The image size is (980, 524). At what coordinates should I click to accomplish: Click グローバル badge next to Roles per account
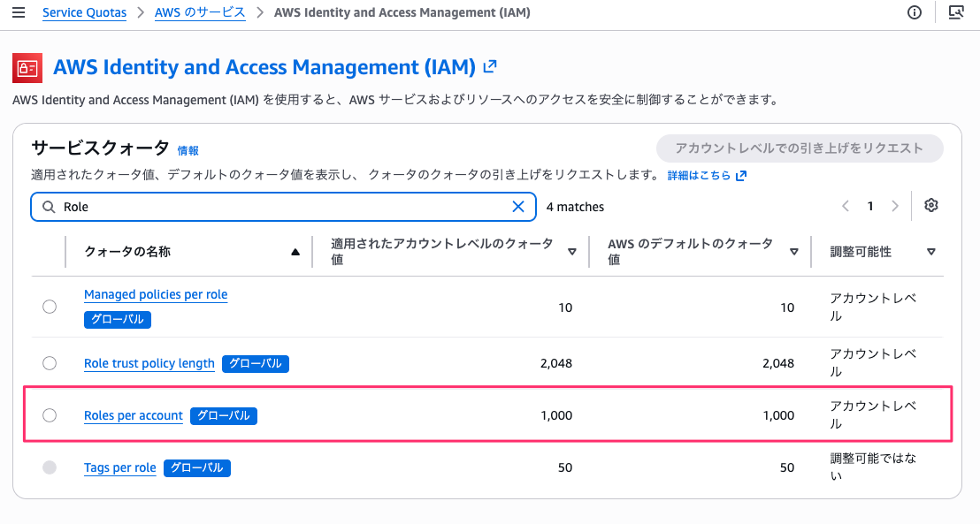pyautogui.click(x=224, y=416)
